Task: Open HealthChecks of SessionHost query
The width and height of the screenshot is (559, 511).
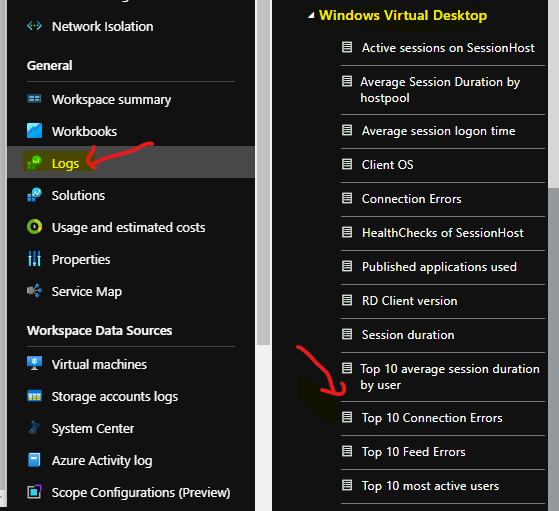Action: click(443, 233)
